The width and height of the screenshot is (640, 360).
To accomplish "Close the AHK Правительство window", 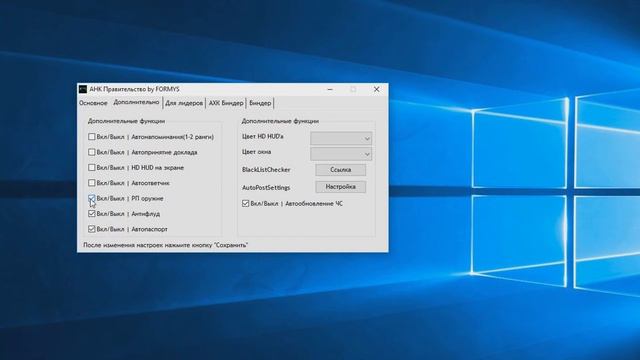I will coord(376,89).
